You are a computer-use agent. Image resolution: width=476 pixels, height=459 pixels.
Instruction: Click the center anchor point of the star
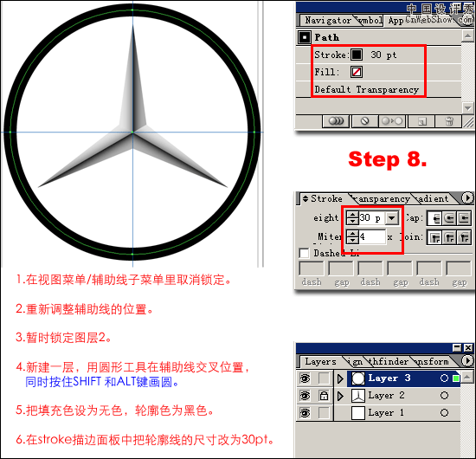coord(132,133)
